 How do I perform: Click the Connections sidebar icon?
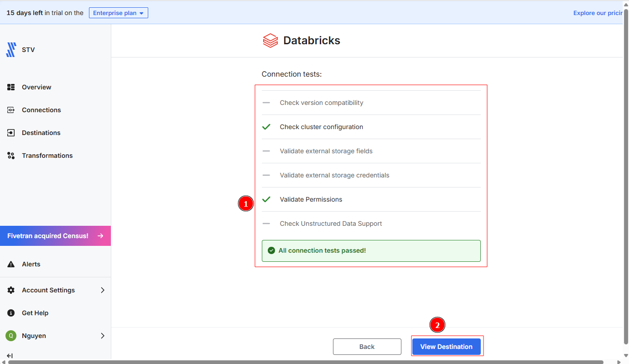click(11, 110)
